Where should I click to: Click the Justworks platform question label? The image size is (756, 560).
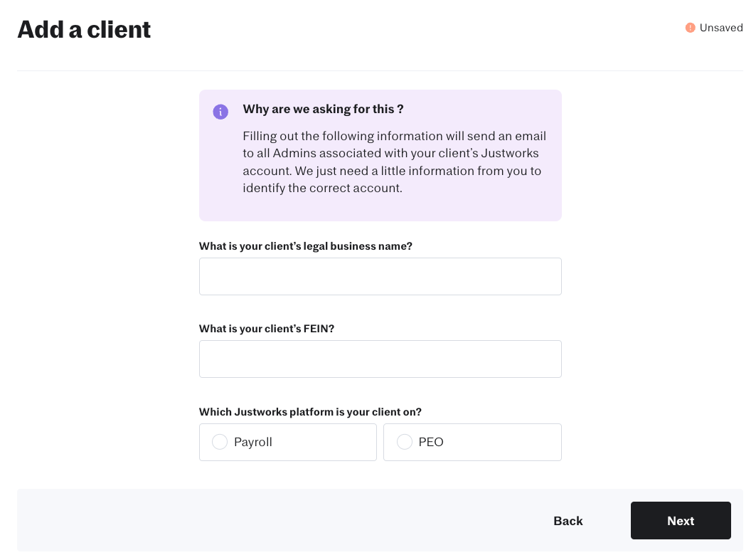[x=310, y=412]
